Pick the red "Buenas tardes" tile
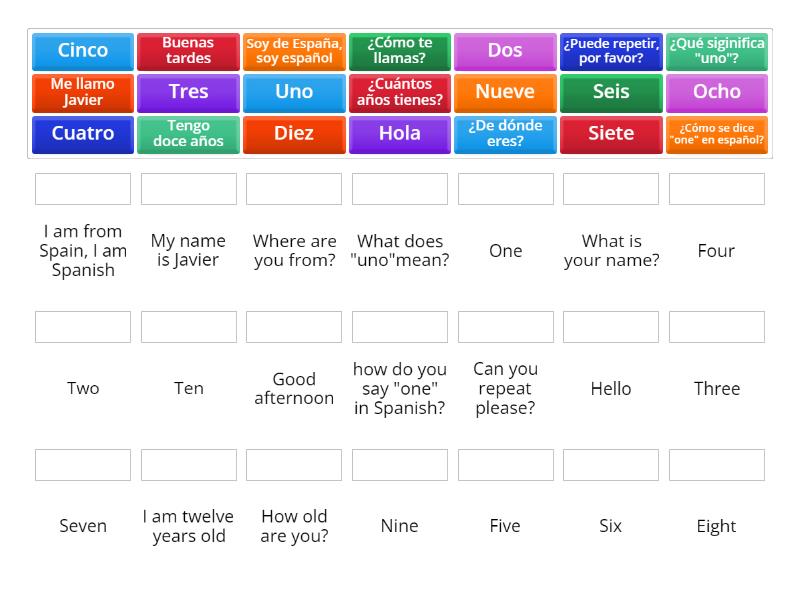Viewport: 800px width, 600px height. (x=188, y=52)
